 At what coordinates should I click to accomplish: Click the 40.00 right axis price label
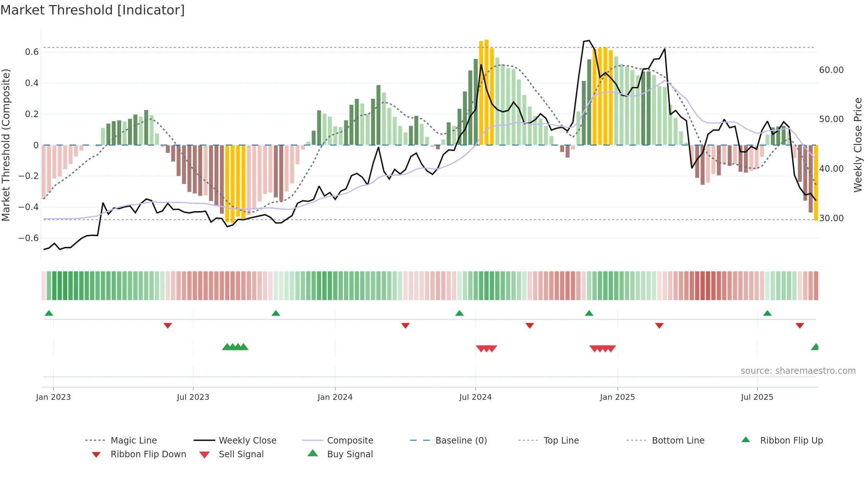[x=831, y=169]
